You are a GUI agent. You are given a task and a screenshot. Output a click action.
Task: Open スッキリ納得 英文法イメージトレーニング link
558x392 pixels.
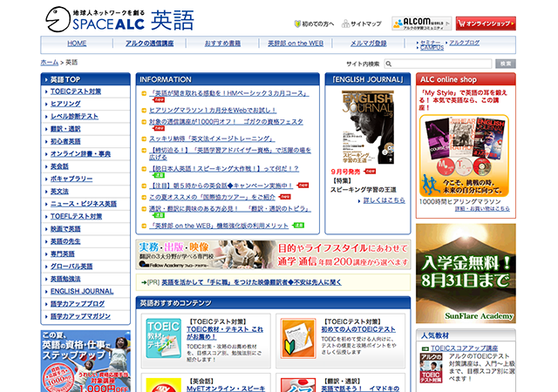(x=212, y=139)
